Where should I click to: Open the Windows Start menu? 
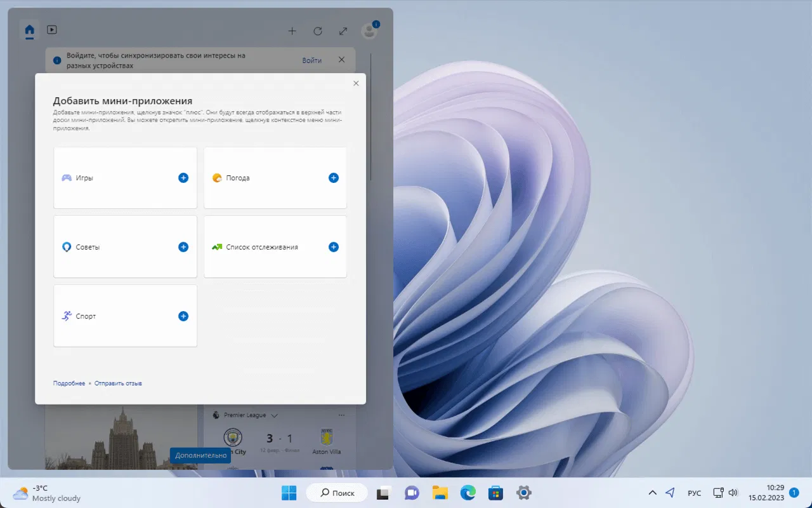(x=289, y=493)
